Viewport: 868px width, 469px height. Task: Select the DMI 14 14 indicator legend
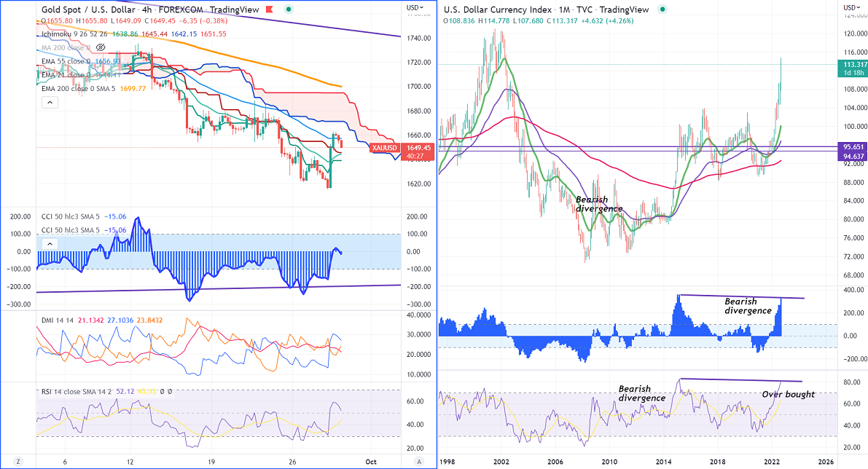[x=58, y=320]
